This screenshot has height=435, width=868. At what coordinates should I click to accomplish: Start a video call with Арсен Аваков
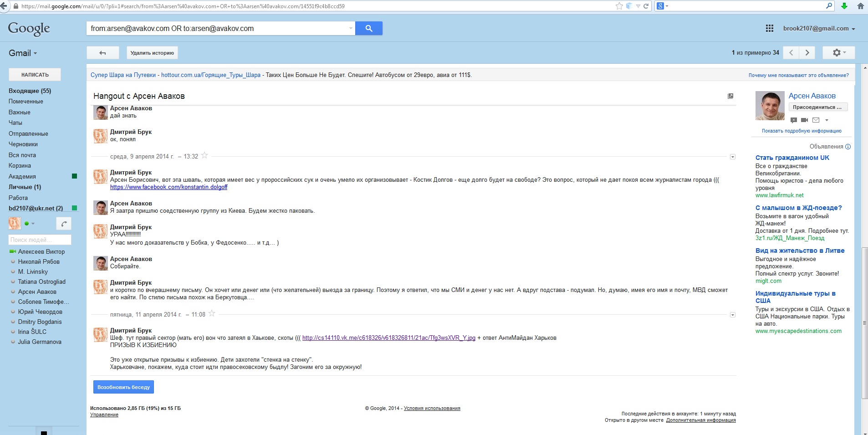pyautogui.click(x=804, y=120)
